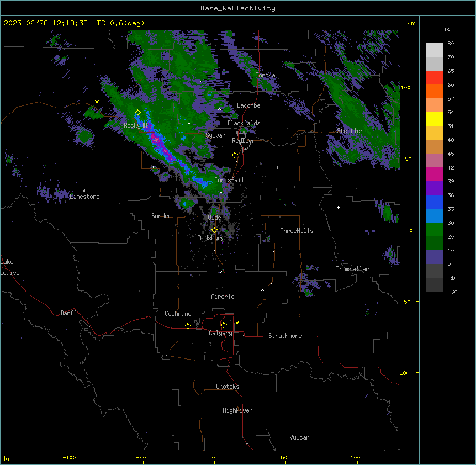Image resolution: width=476 pixels, height=465 pixels.
Task: Click the Lake Louise label at left edge
Action: 10,267
